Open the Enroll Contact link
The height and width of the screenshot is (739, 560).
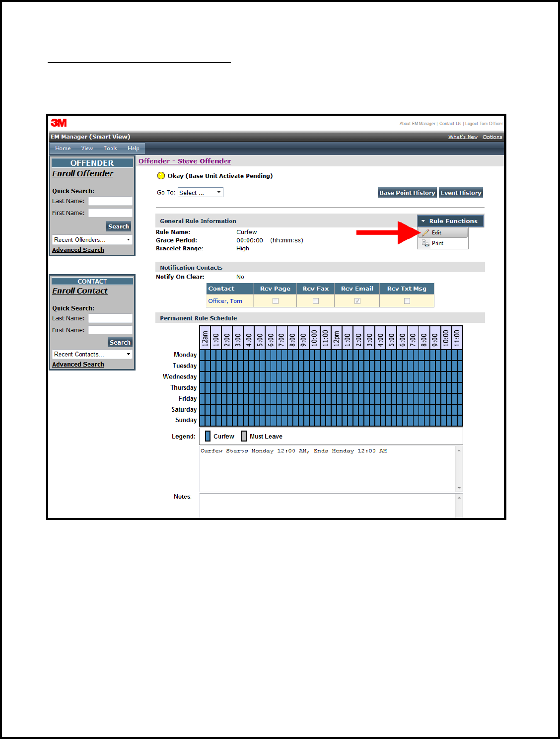tap(80, 291)
